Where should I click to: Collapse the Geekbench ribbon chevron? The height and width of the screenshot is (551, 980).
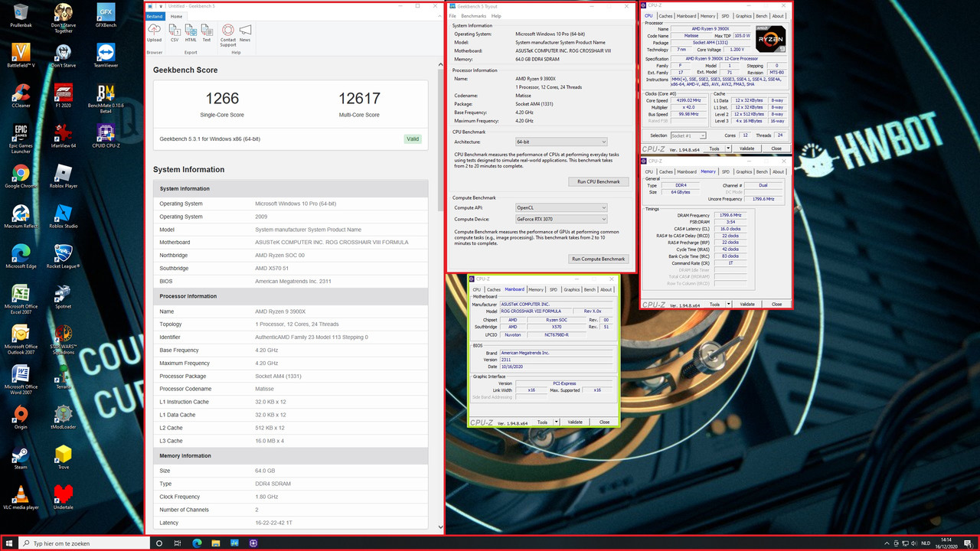[x=439, y=16]
